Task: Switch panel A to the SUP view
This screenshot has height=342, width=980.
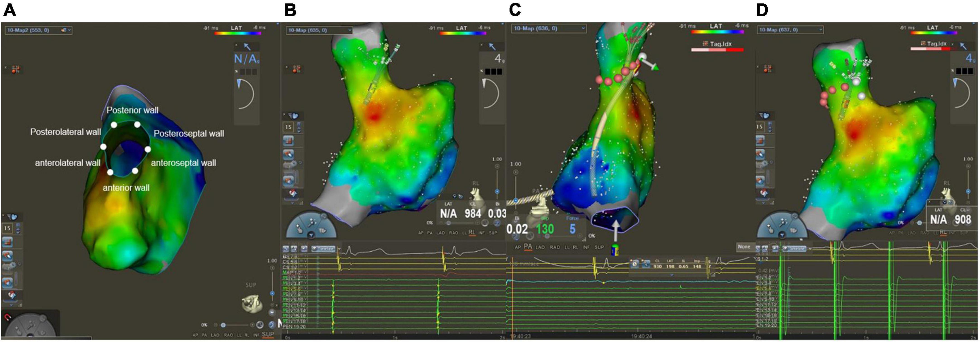Action: 267,334
